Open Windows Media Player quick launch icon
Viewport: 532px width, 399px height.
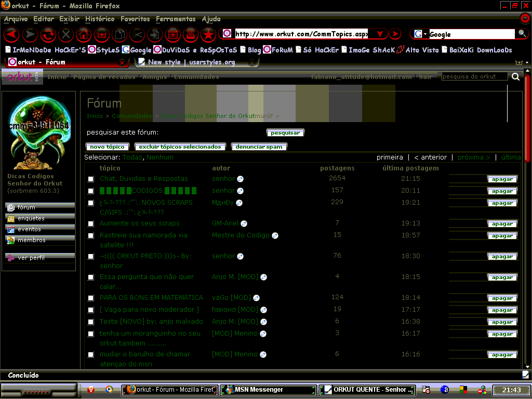pyautogui.click(x=109, y=390)
